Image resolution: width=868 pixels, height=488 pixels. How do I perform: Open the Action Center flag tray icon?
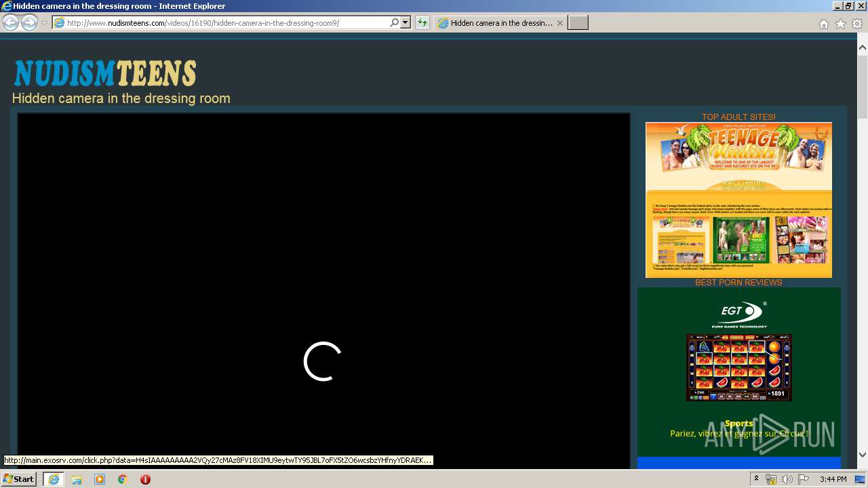coord(803,479)
